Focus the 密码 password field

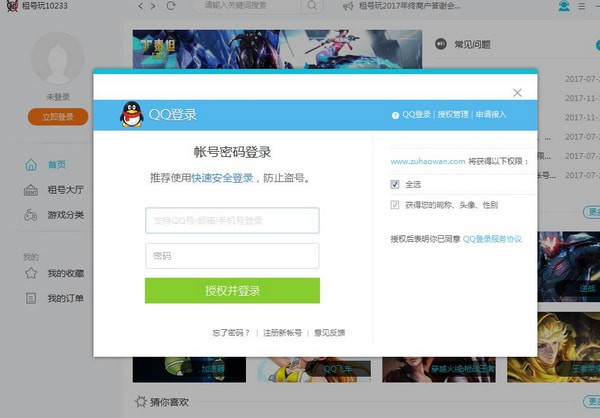[x=232, y=256]
